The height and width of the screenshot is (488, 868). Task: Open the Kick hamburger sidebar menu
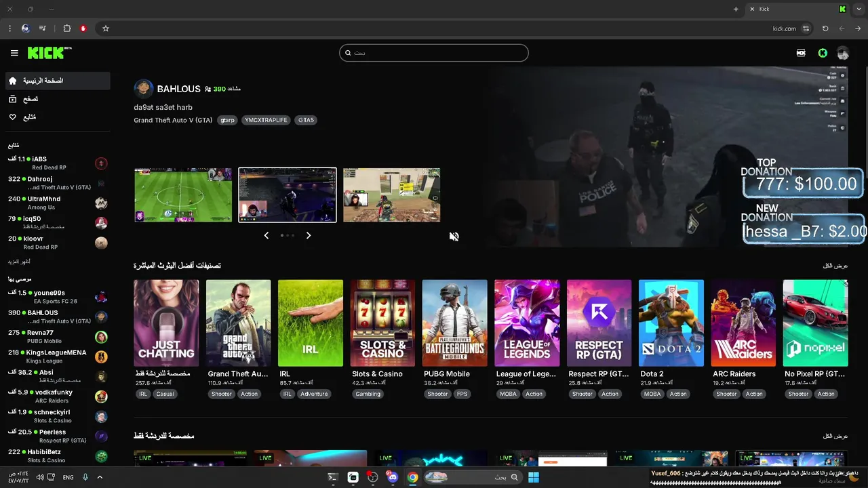point(14,53)
